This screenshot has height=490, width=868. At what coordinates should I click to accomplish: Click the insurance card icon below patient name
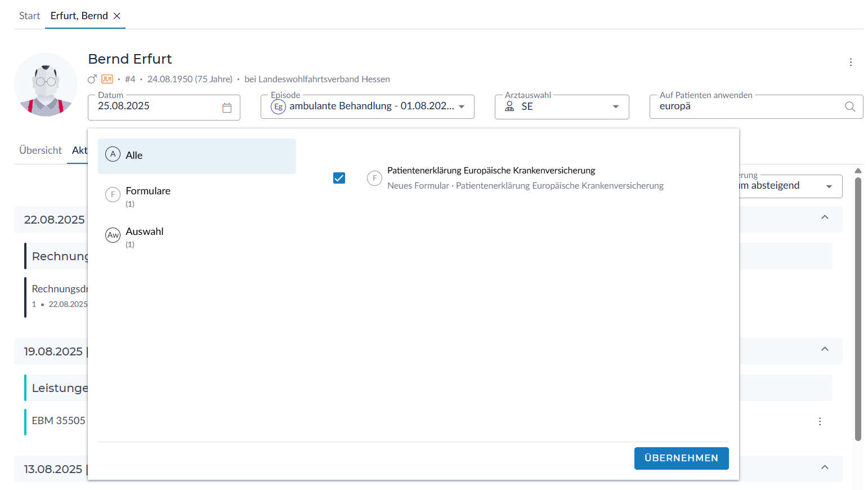[107, 79]
